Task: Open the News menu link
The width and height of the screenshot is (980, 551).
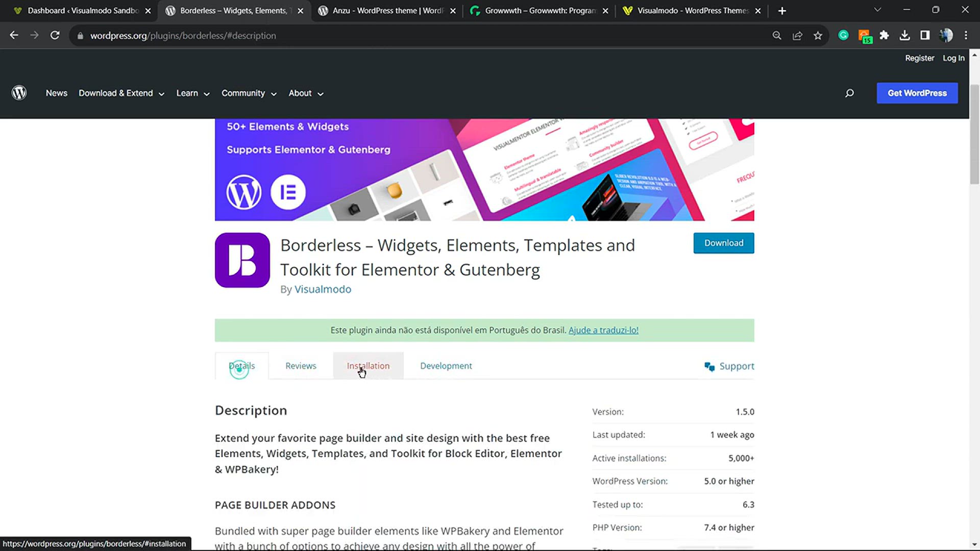Action: click(57, 93)
